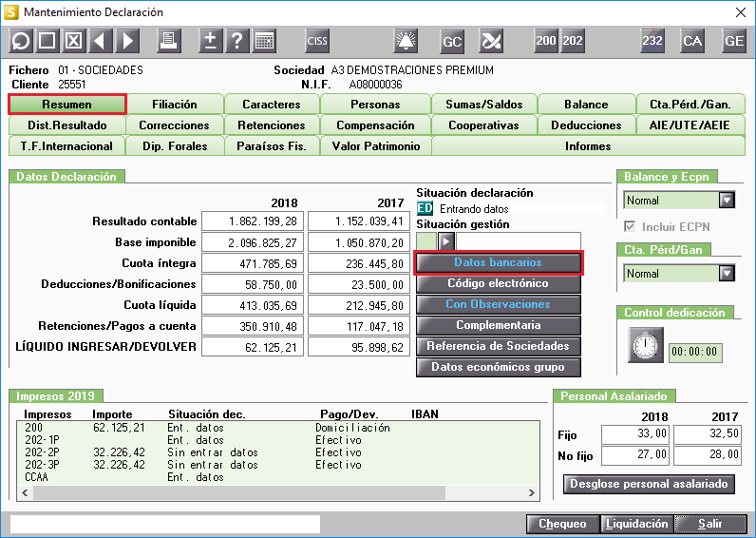The height and width of the screenshot is (538, 756).
Task: Click the Impresos list horizontal scrollbar
Action: (239, 493)
